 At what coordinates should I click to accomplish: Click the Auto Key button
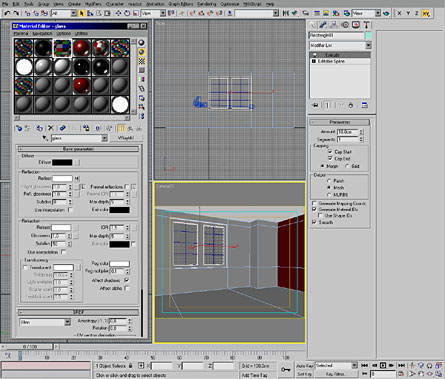click(x=305, y=366)
